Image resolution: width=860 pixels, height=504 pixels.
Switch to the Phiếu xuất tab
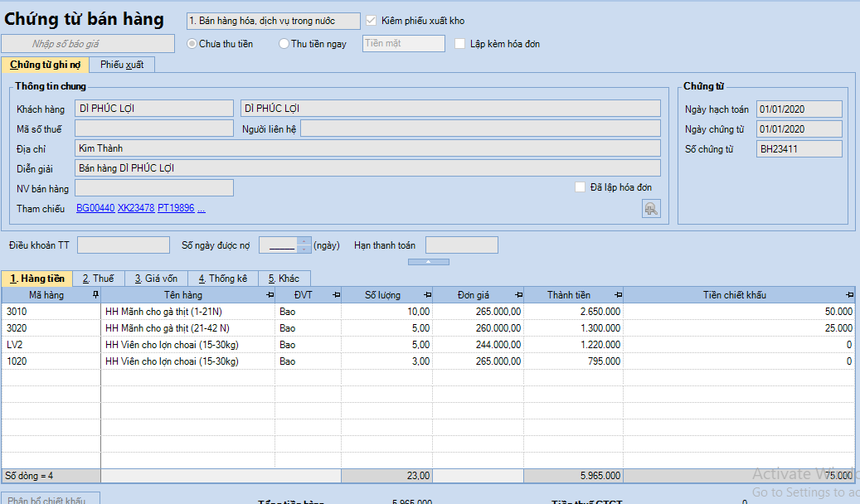coord(123,65)
